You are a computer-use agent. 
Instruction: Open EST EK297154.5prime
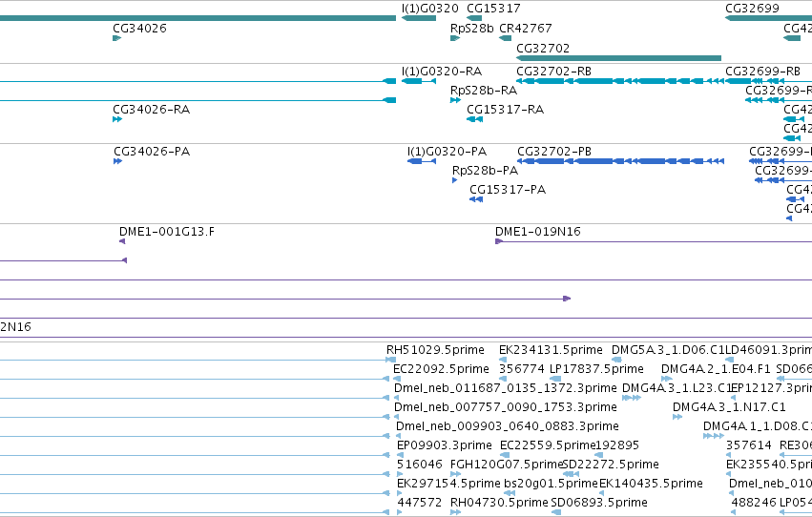[x=449, y=484]
